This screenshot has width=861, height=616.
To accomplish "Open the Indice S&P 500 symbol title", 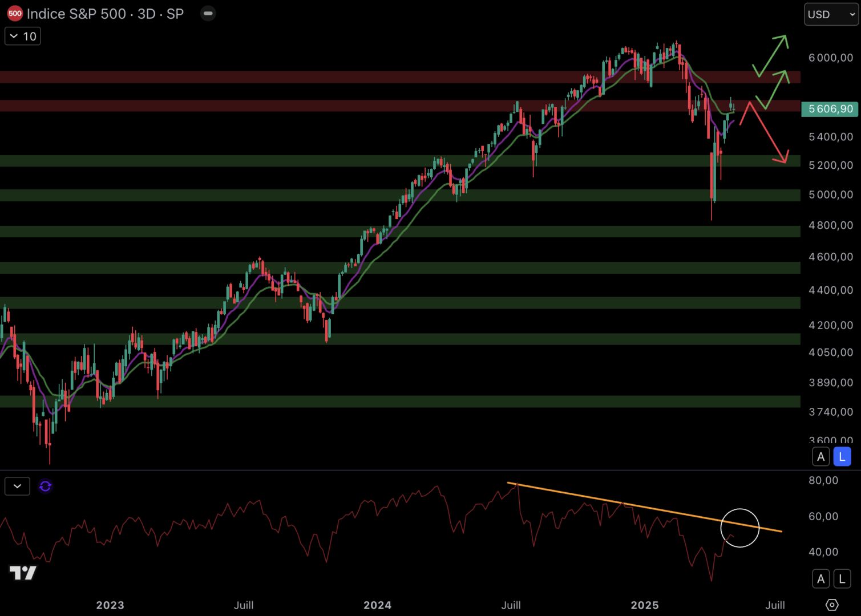I will [x=105, y=14].
